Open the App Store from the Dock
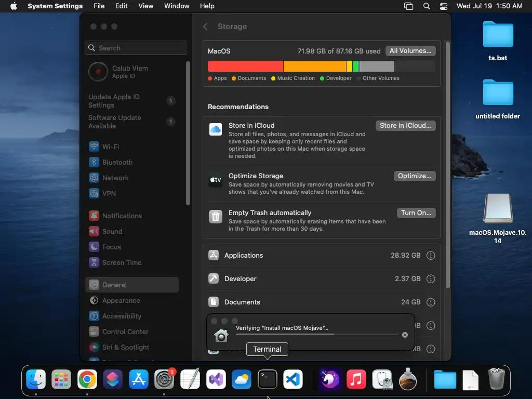The height and width of the screenshot is (399, 532). pos(138,379)
